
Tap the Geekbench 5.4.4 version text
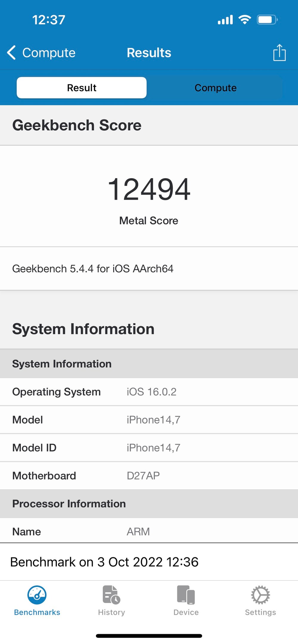[x=93, y=269]
